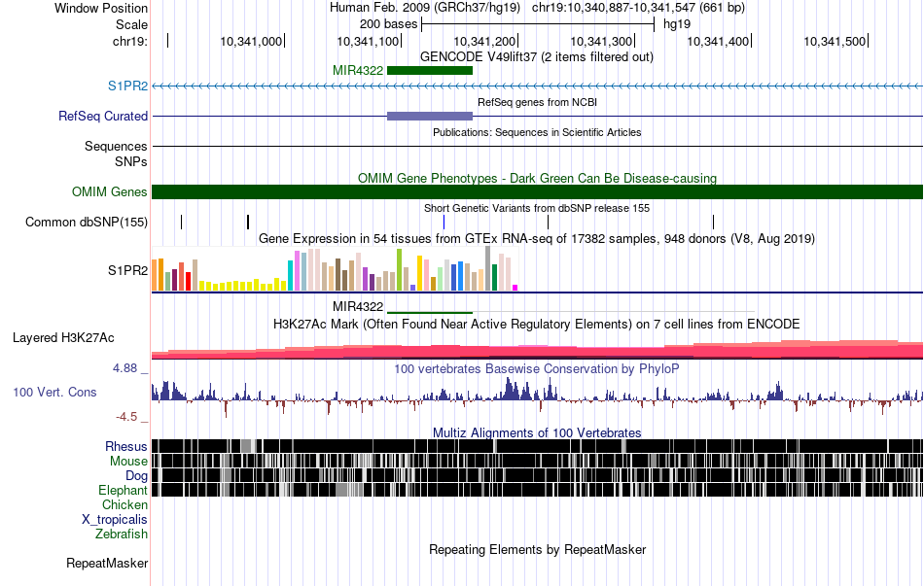Click the 10,341,400 ruler coordinate
The image size is (924, 586).
718,41
